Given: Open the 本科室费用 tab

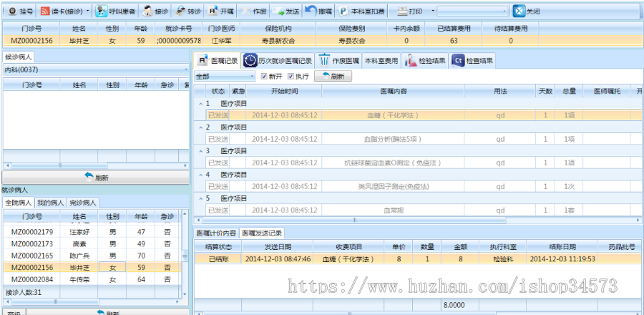Looking at the screenshot, I should pos(381,61).
